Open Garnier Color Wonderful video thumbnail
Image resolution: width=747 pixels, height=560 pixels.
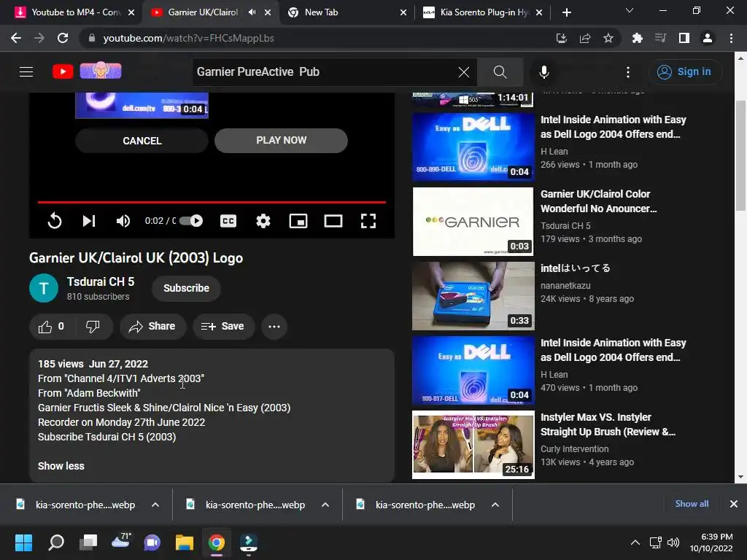[x=473, y=222]
